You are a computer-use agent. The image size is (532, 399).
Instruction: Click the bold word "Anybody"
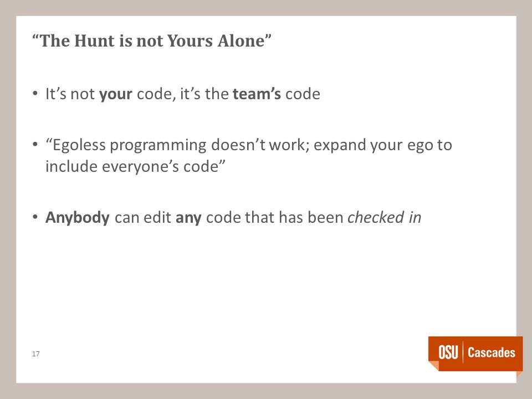(x=78, y=218)
